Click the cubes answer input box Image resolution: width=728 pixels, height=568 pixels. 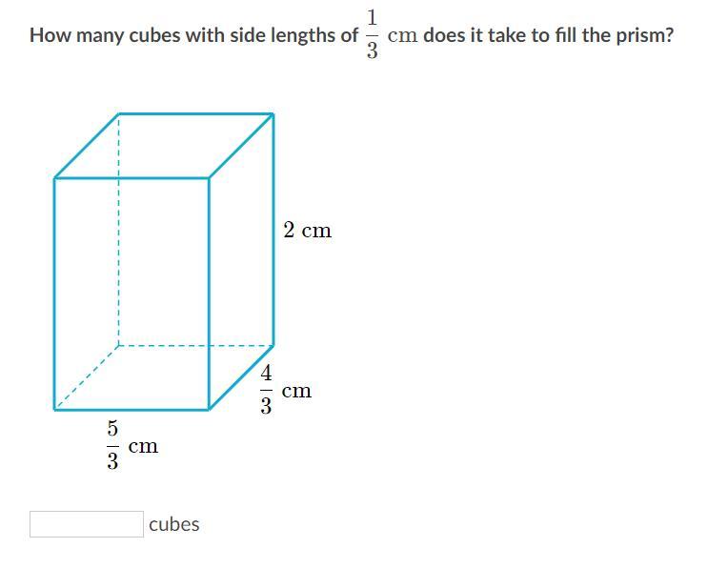(86, 524)
